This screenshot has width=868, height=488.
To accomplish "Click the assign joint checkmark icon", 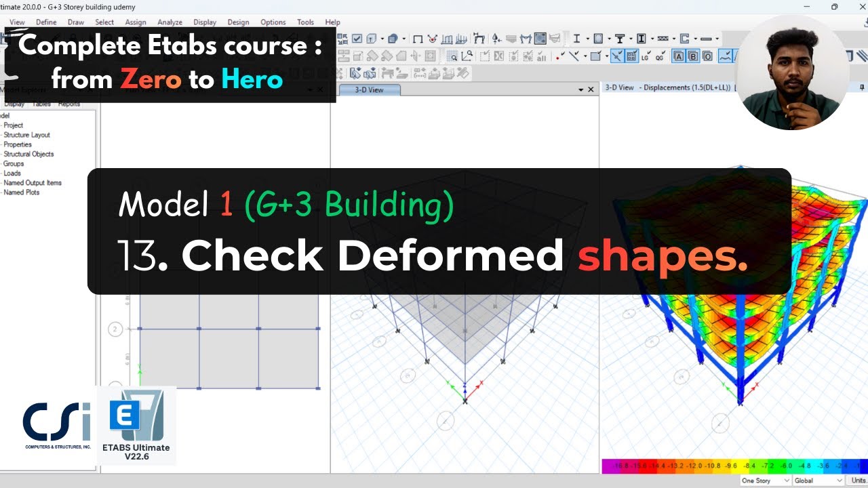I will point(560,56).
